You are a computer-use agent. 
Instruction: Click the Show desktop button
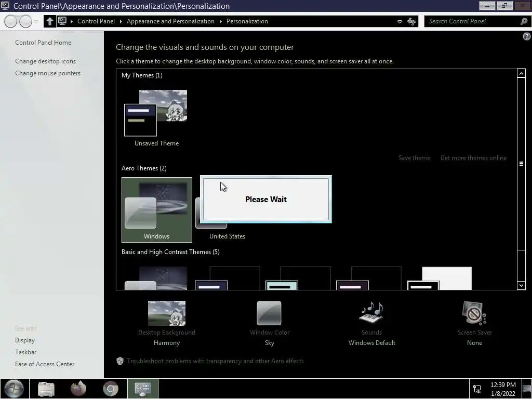pyautogui.click(x=527, y=389)
